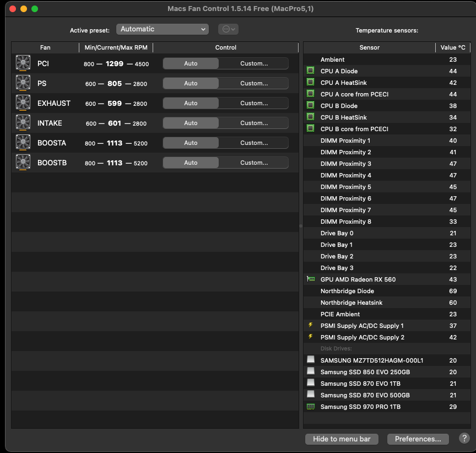Choose Custom control for BOOSTA fan
The height and width of the screenshot is (453, 476).
(x=254, y=143)
